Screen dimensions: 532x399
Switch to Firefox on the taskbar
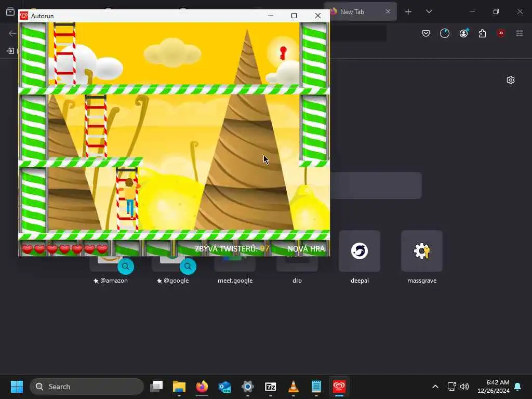202,387
